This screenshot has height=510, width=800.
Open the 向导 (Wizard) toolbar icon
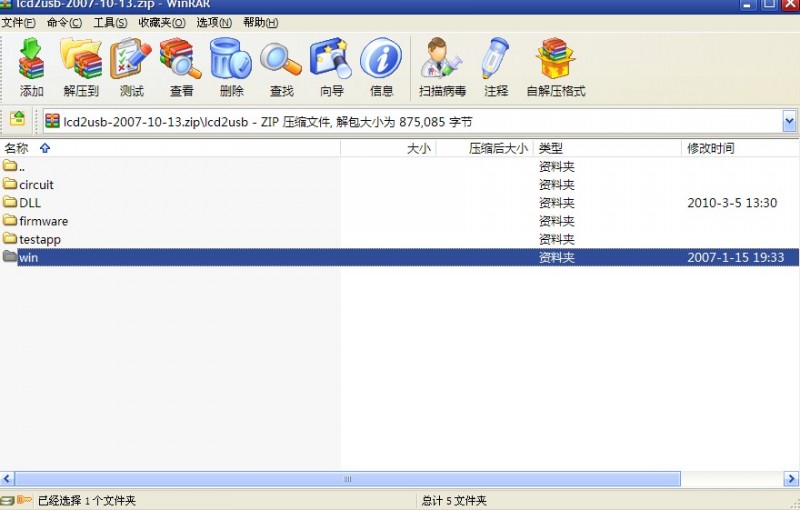(331, 60)
